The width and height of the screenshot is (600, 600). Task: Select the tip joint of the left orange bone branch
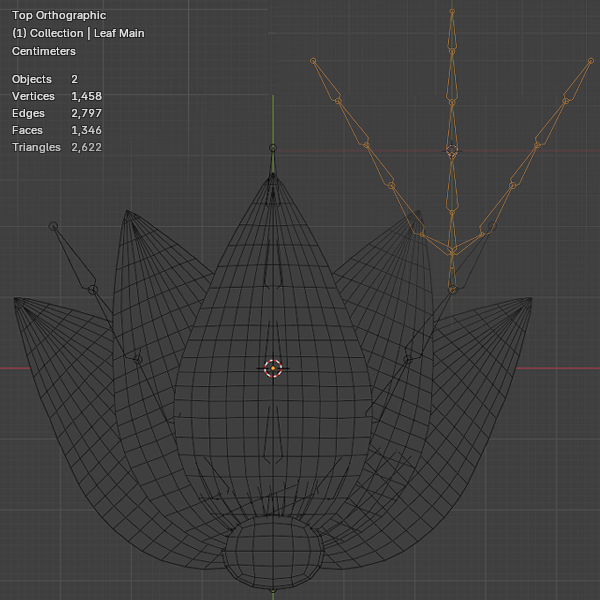pos(314,61)
